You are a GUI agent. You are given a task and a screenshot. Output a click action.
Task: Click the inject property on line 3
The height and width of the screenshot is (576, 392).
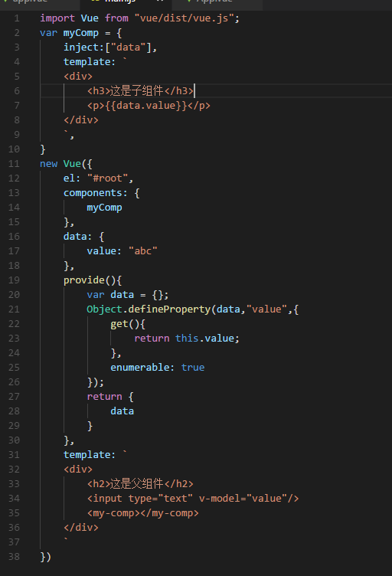(x=80, y=47)
